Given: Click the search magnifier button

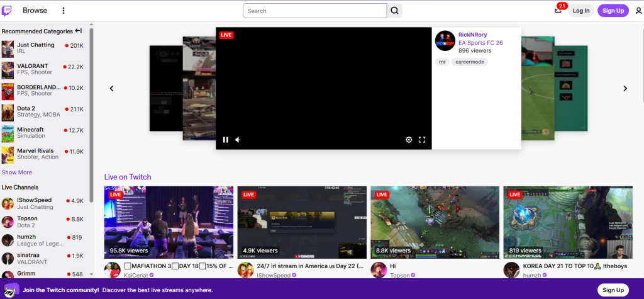Looking at the screenshot, I should click(x=394, y=11).
